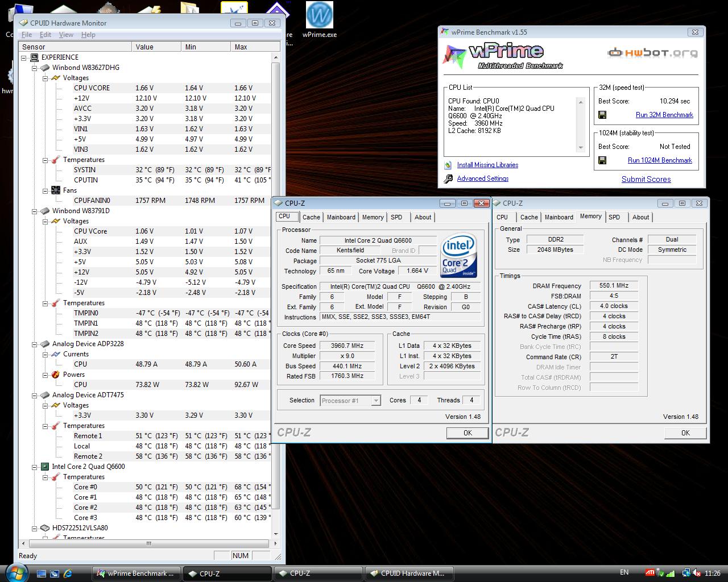Image resolution: width=728 pixels, height=582 pixels.
Task: Click the Show Desktop quick launch icon
Action: pos(41,573)
